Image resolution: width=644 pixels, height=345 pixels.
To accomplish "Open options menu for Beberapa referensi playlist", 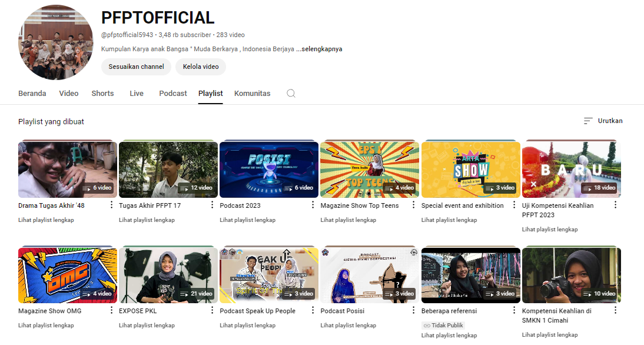I will point(514,310).
